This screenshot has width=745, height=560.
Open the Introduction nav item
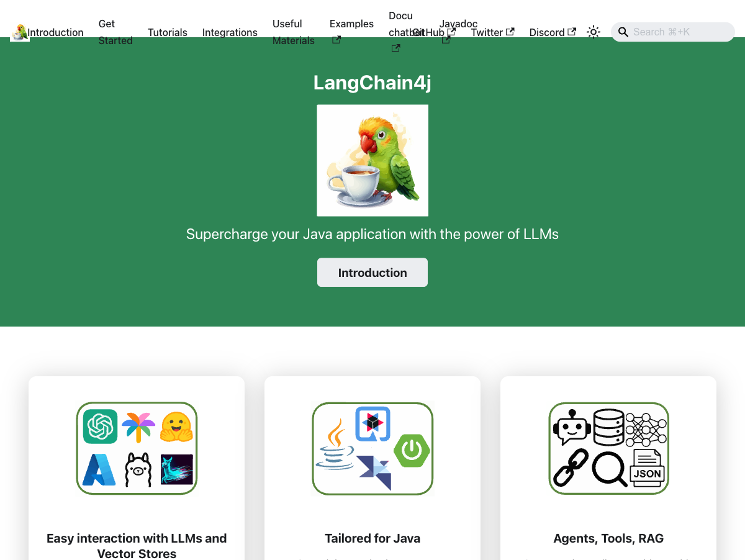click(x=55, y=32)
